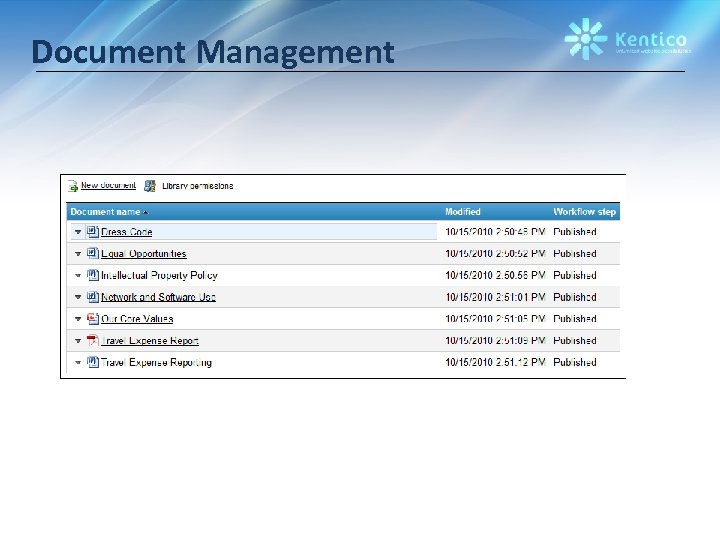The image size is (720, 540).
Task: Open Travel Expense Report document
Action: [x=150, y=341]
